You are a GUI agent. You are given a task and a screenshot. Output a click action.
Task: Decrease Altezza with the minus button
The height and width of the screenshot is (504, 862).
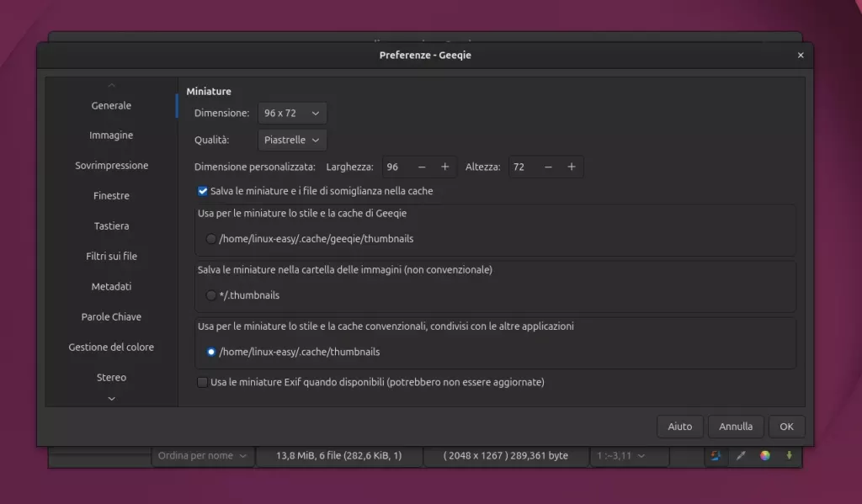click(x=548, y=167)
